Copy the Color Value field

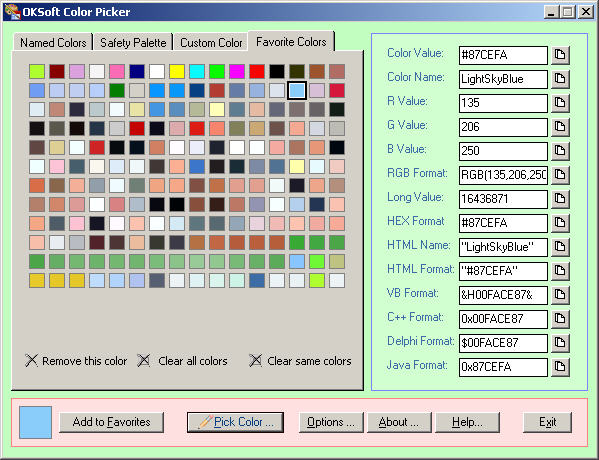[560, 55]
